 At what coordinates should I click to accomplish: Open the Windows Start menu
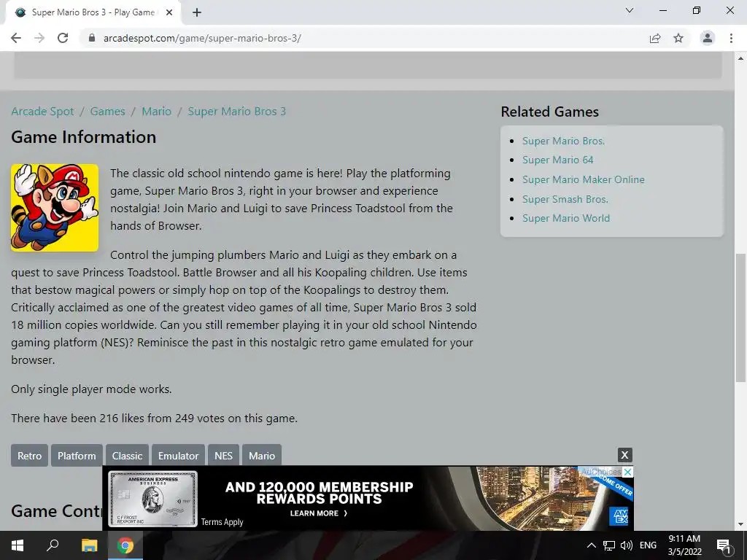click(x=18, y=545)
